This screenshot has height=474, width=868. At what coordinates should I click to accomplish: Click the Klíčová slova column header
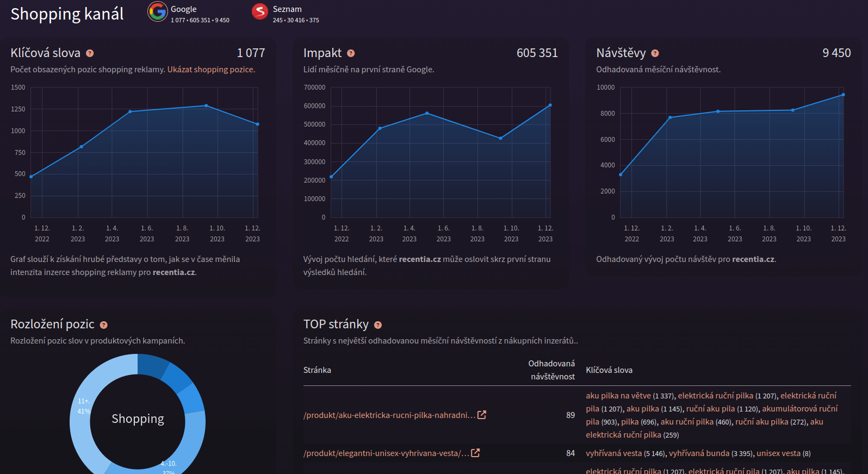click(609, 370)
